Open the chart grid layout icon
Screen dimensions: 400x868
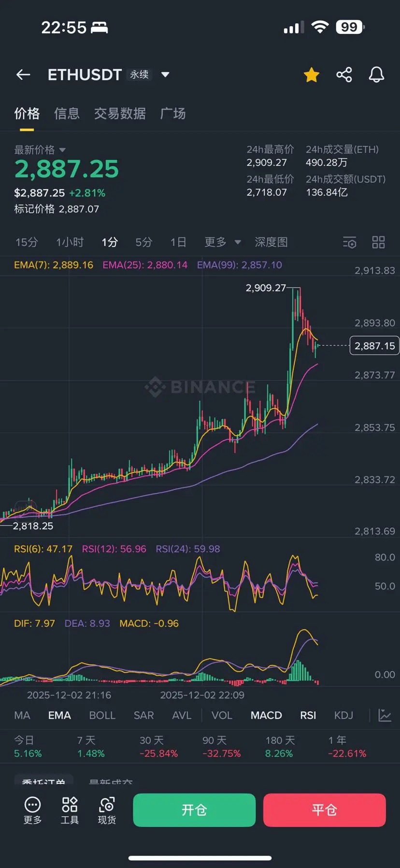tap(378, 242)
